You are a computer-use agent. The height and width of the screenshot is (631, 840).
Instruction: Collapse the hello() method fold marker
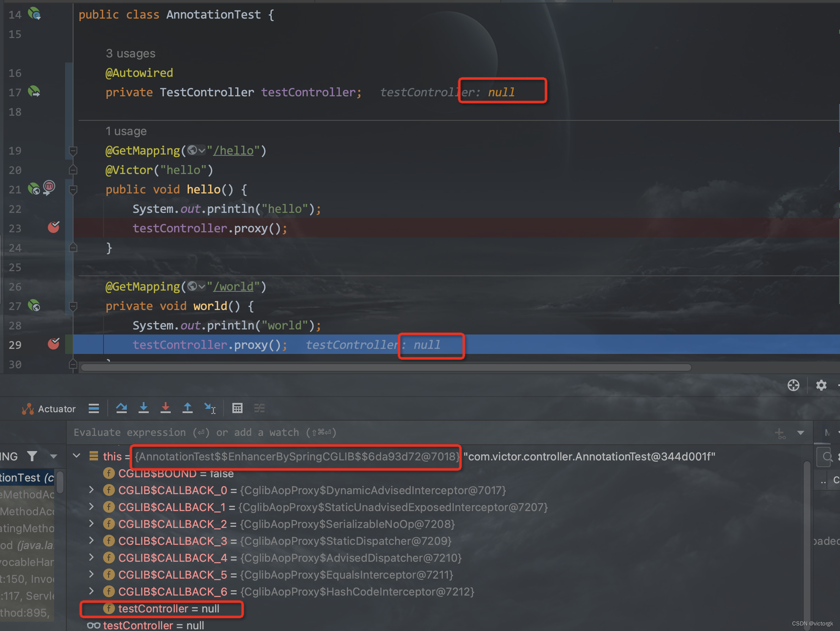pyautogui.click(x=73, y=190)
